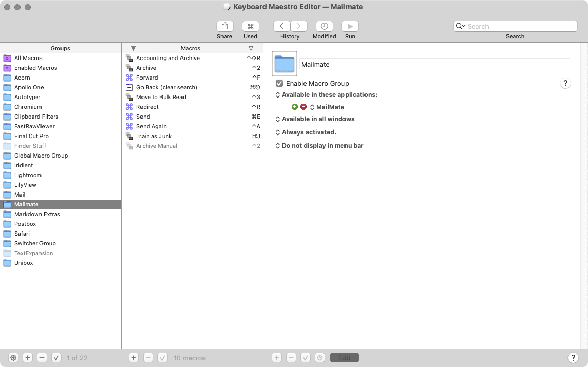Click the Mailmate group name field
588x367 pixels.
coord(435,64)
